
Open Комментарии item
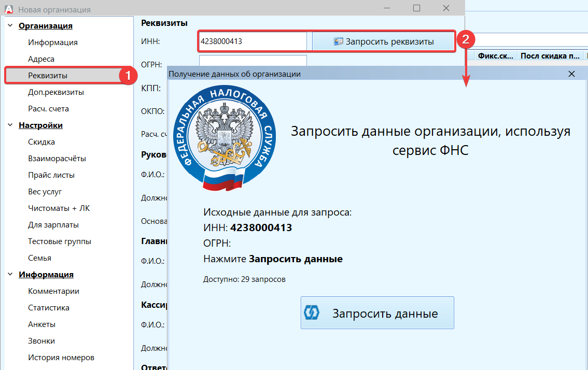point(53,291)
